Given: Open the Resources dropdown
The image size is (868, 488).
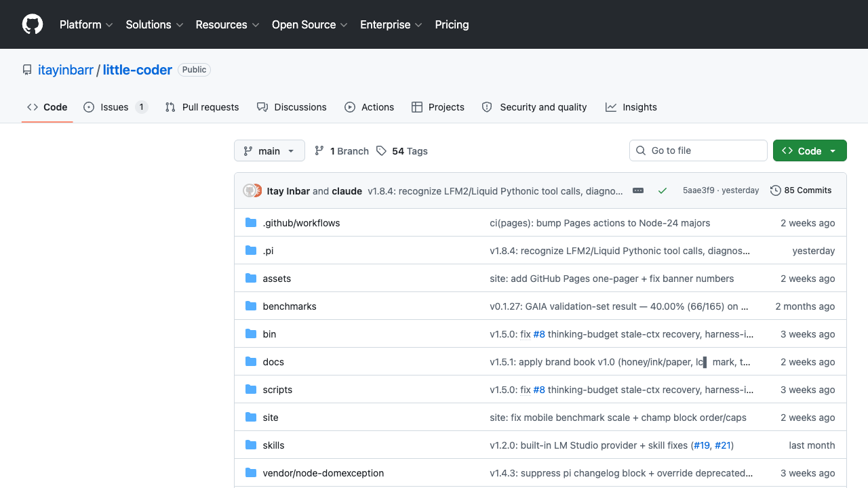Looking at the screenshot, I should (228, 24).
